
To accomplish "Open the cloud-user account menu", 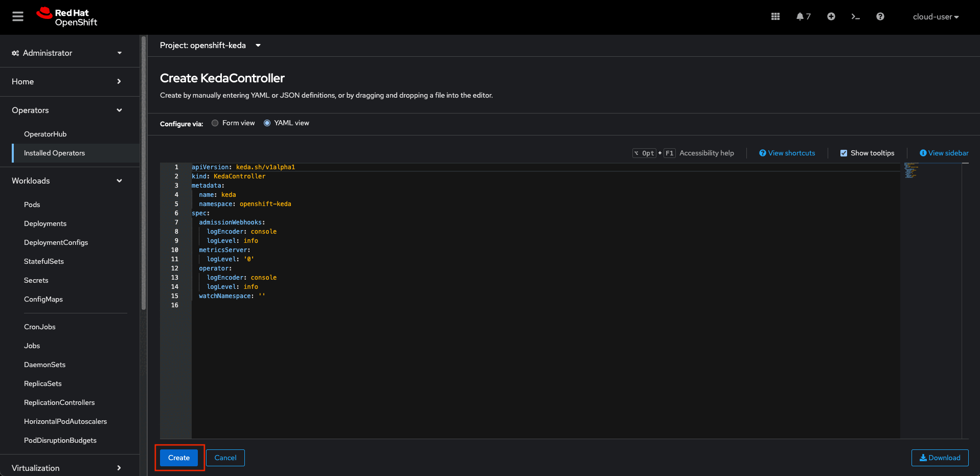I will 935,17.
